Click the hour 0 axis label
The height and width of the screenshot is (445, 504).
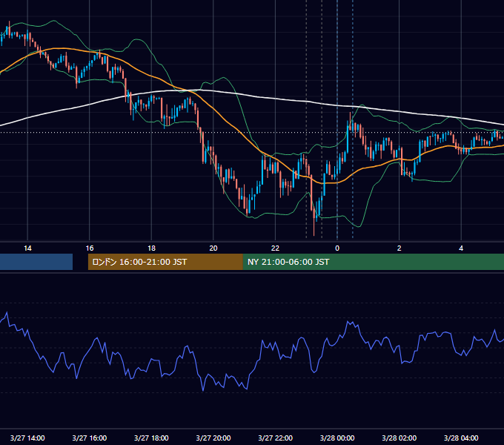pos(337,248)
